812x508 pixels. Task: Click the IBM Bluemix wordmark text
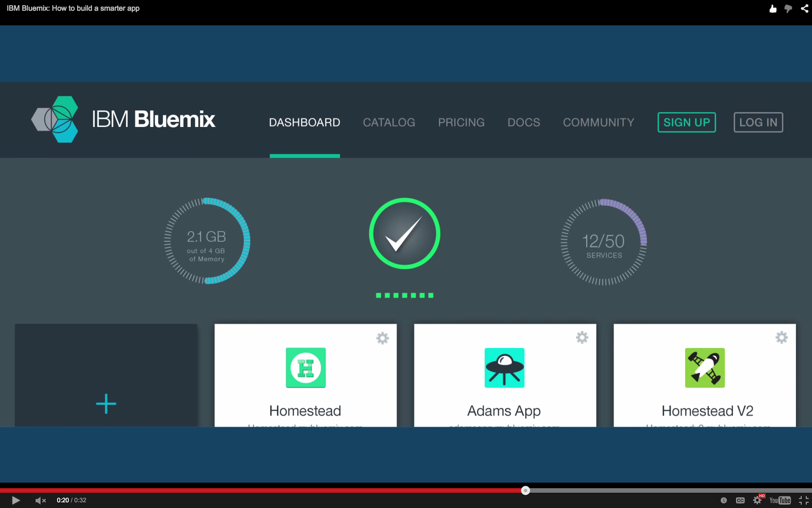point(153,119)
